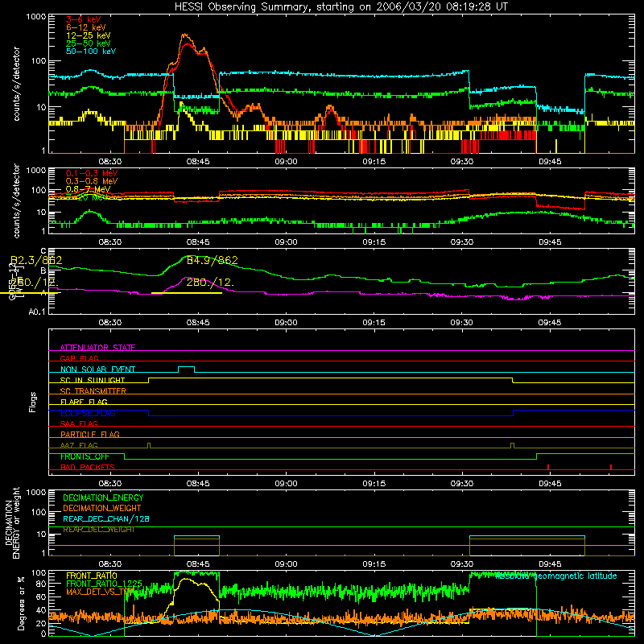The width and height of the screenshot is (644, 644).
Task: Click 08:45 tick label under the GOES panel
Action: [198, 323]
